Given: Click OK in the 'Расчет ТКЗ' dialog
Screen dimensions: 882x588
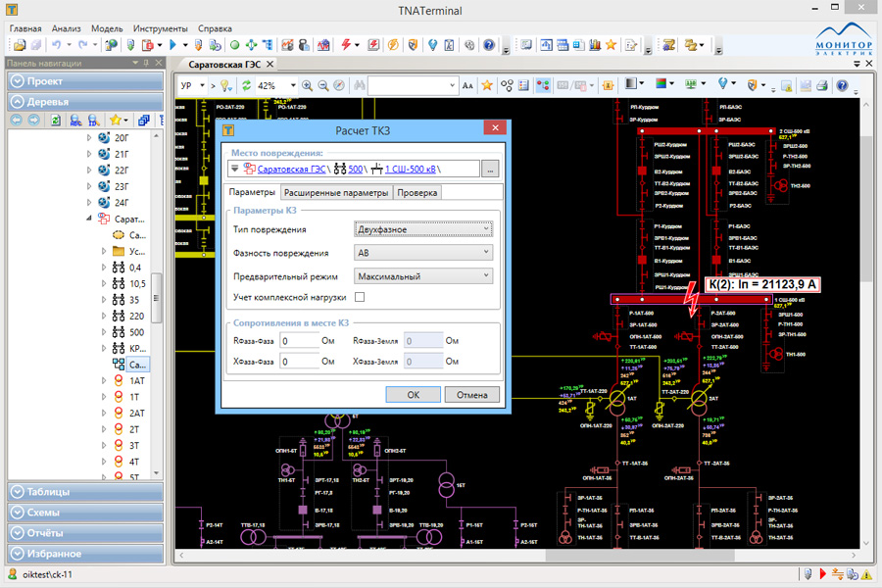Looking at the screenshot, I should (x=413, y=394).
